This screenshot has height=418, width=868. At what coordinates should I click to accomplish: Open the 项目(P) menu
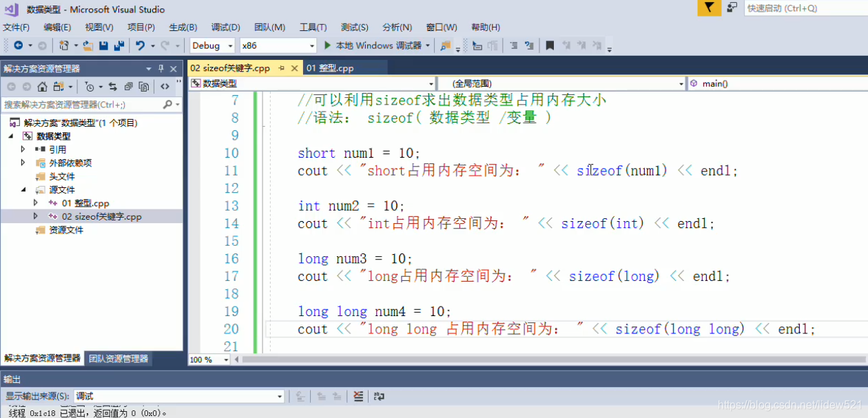pyautogui.click(x=141, y=28)
